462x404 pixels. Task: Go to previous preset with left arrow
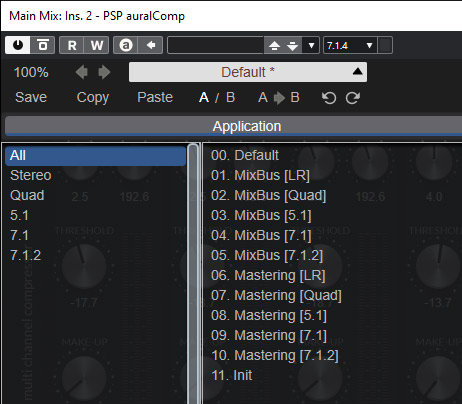(x=82, y=72)
